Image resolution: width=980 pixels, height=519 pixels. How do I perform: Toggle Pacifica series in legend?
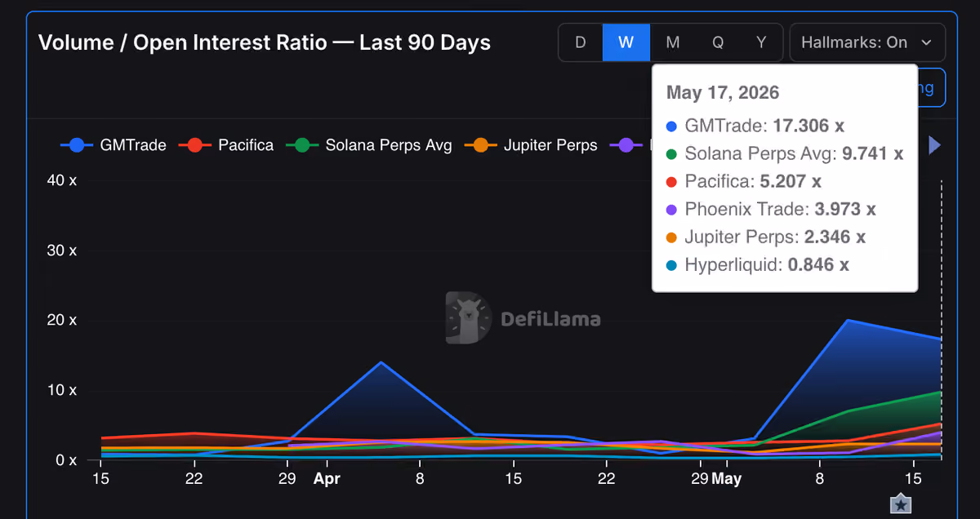pos(226,145)
